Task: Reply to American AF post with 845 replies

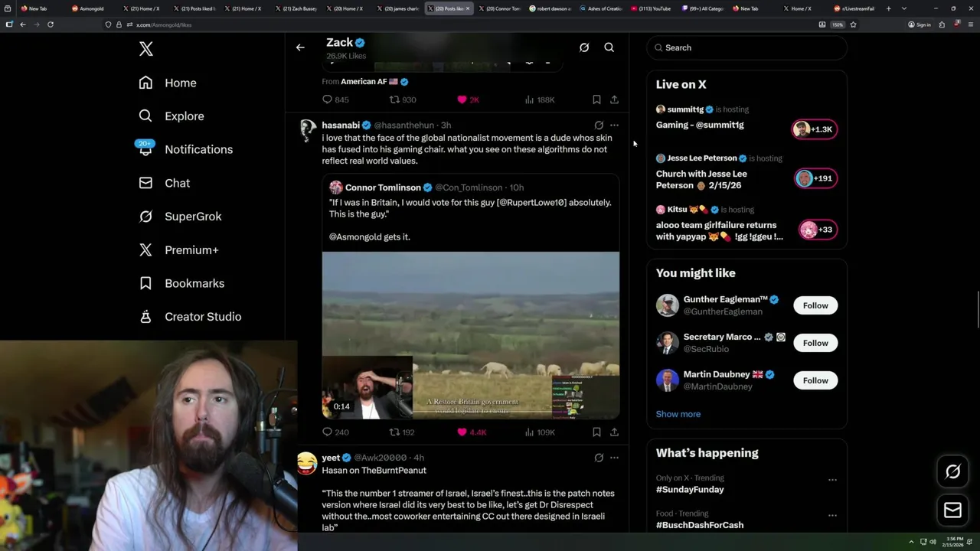Action: [x=335, y=99]
